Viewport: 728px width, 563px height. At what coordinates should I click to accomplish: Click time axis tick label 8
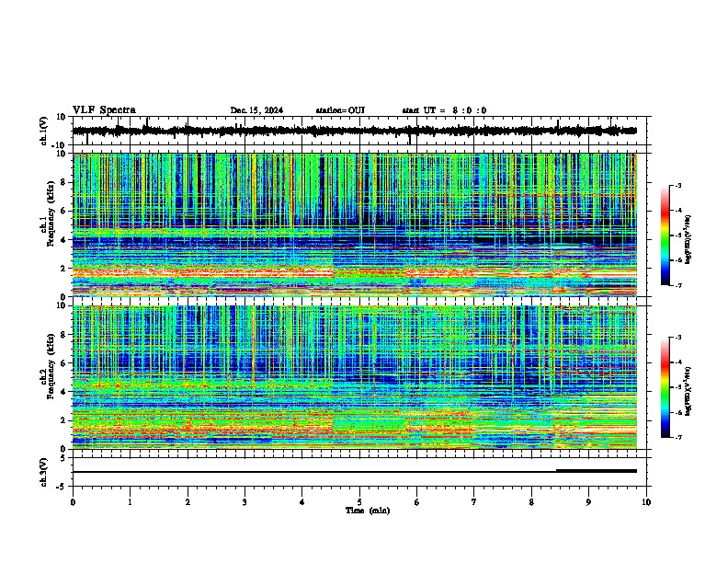531,502
